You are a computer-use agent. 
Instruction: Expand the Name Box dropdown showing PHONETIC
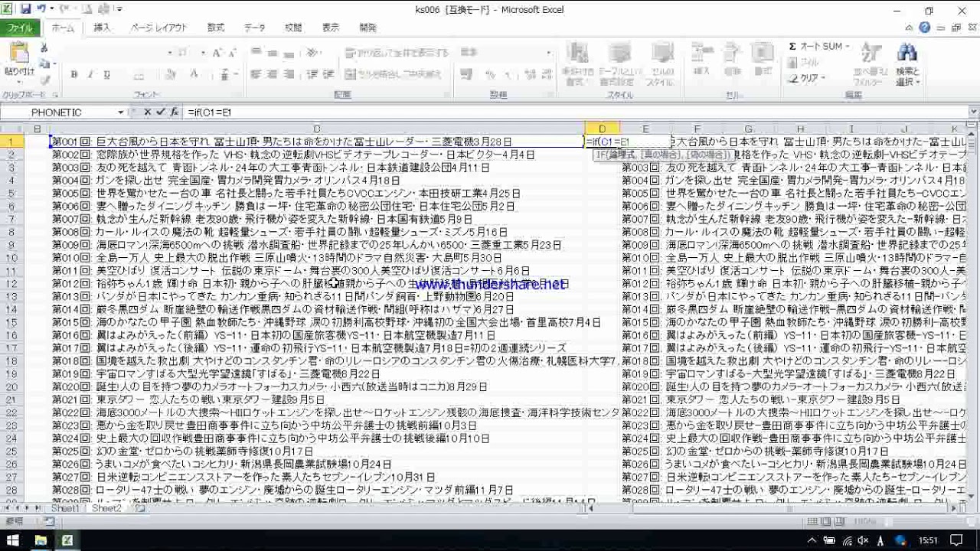121,112
